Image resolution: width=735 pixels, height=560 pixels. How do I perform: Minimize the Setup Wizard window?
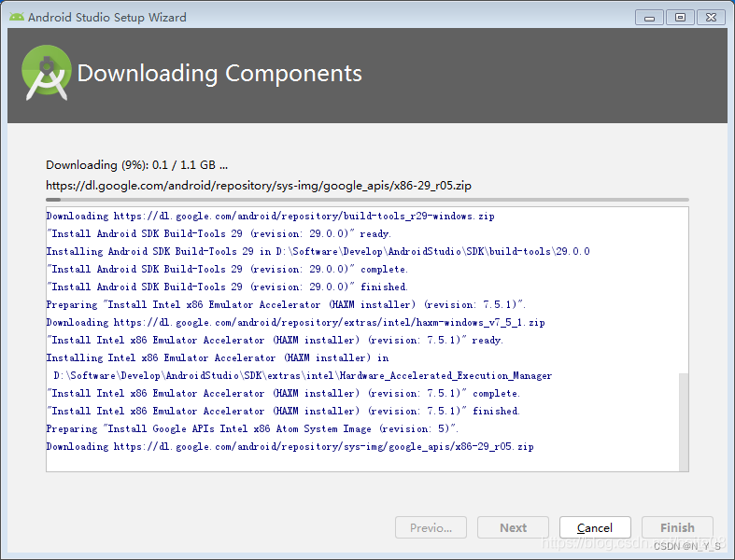(x=649, y=18)
